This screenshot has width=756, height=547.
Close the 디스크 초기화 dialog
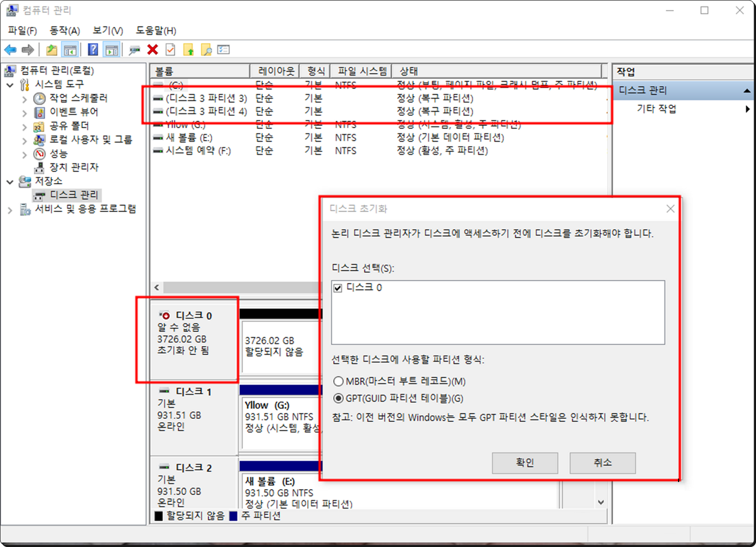(670, 209)
